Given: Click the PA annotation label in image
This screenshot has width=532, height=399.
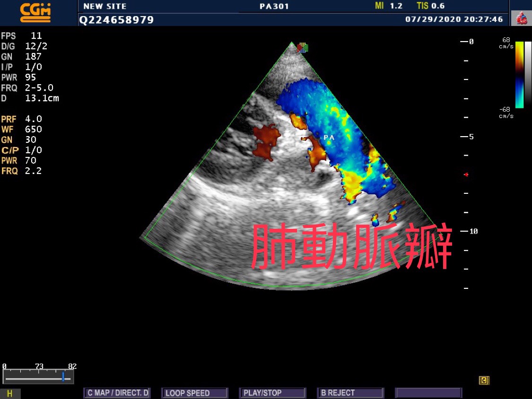Looking at the screenshot, I should pyautogui.click(x=329, y=137).
